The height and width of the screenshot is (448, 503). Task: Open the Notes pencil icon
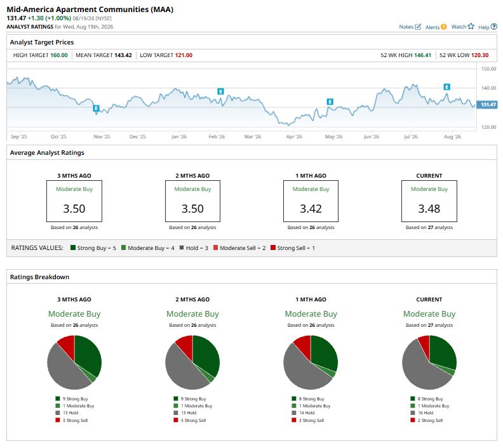point(418,27)
